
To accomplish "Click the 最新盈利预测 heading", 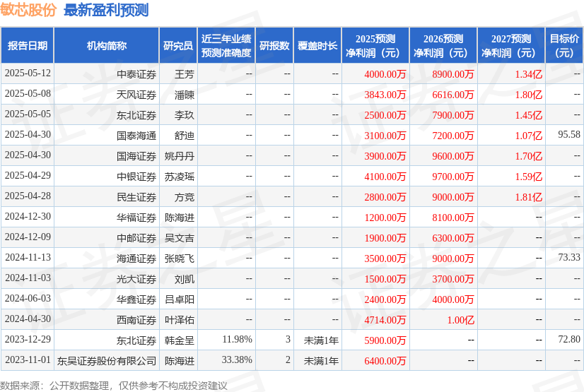I will click(106, 10).
